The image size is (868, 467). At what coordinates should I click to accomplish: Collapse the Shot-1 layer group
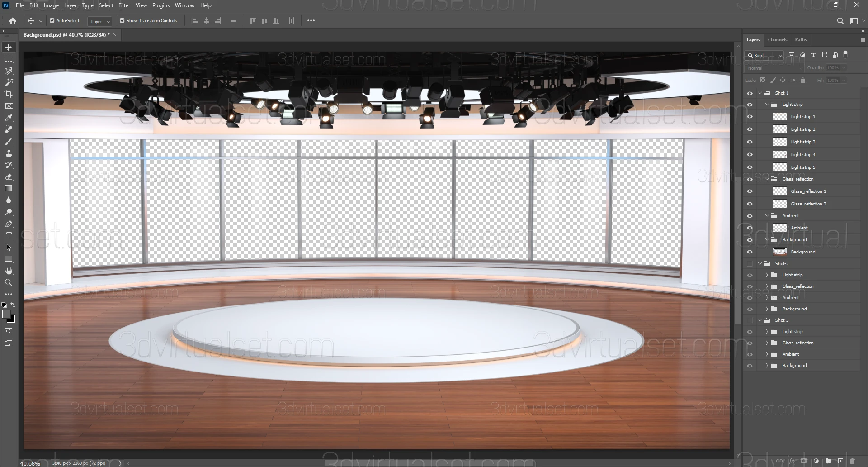coord(760,93)
